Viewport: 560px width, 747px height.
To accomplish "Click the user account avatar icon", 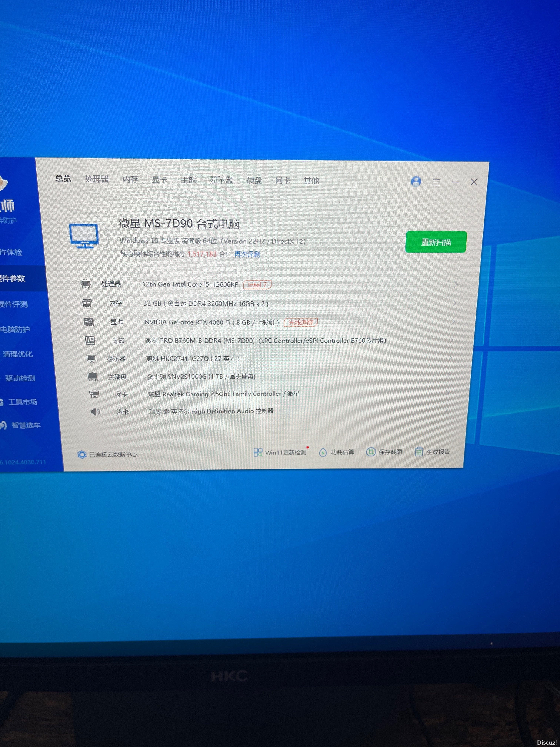I will pyautogui.click(x=416, y=181).
